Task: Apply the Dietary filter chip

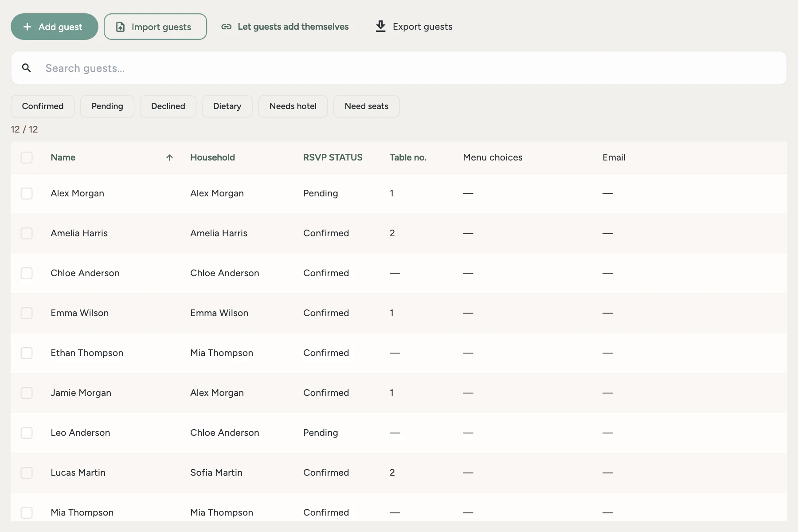Action: (227, 106)
